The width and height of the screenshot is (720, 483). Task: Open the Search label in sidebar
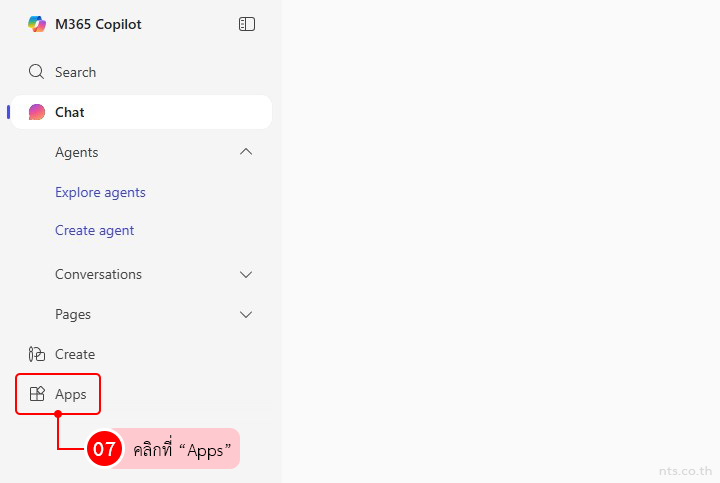[75, 72]
